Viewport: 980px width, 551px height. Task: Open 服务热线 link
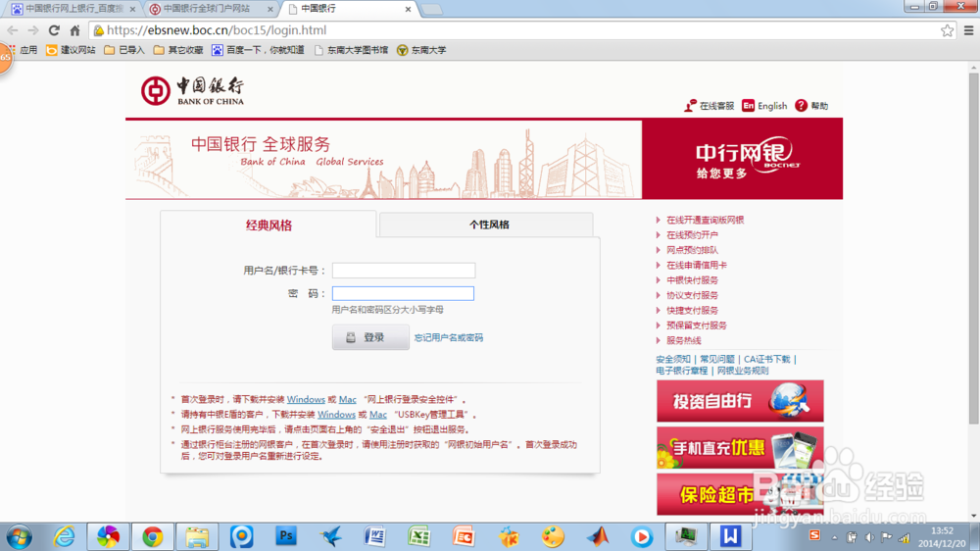[x=684, y=340]
